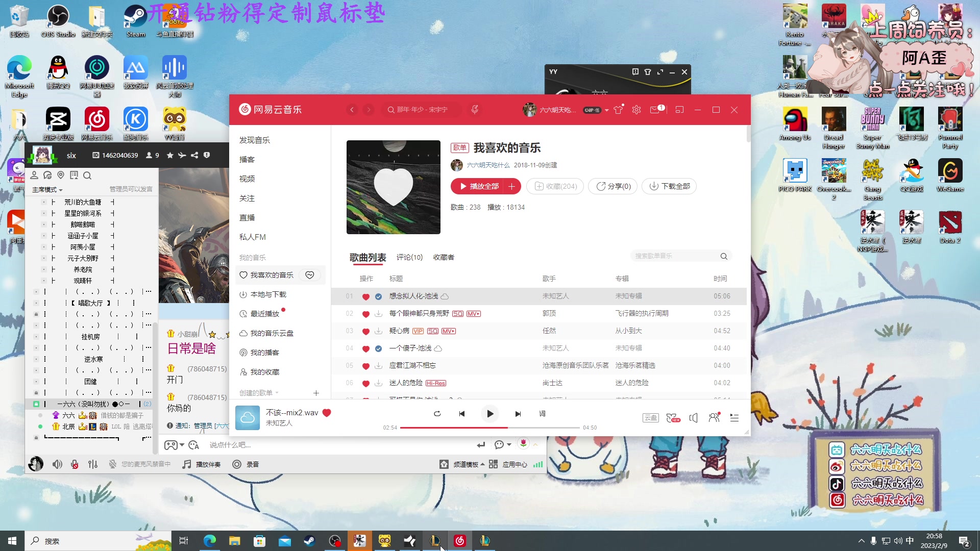Show lyrics with the 词 button
This screenshot has width=980, height=551.
[542, 414]
